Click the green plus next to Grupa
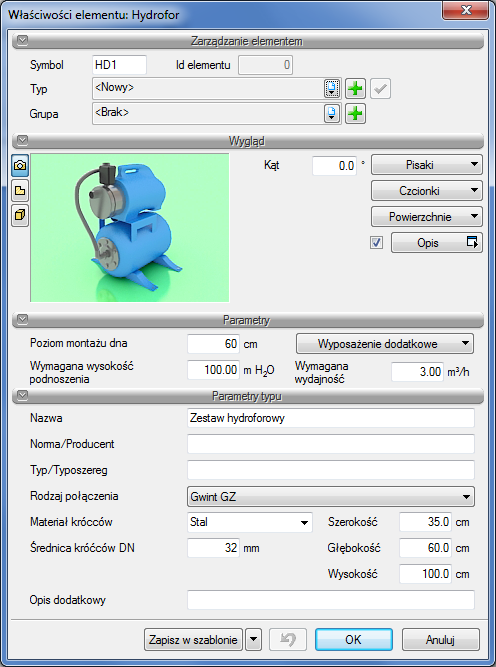This screenshot has width=496, height=667. tap(355, 114)
